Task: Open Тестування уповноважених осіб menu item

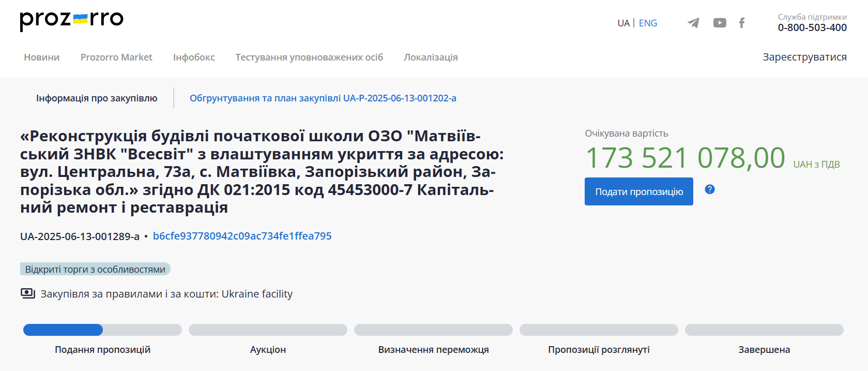Action: 309,57
